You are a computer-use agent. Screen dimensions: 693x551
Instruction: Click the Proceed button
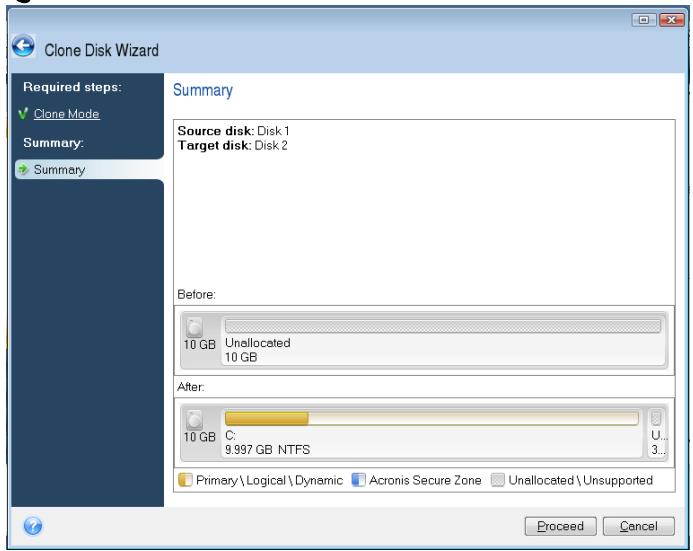560,526
